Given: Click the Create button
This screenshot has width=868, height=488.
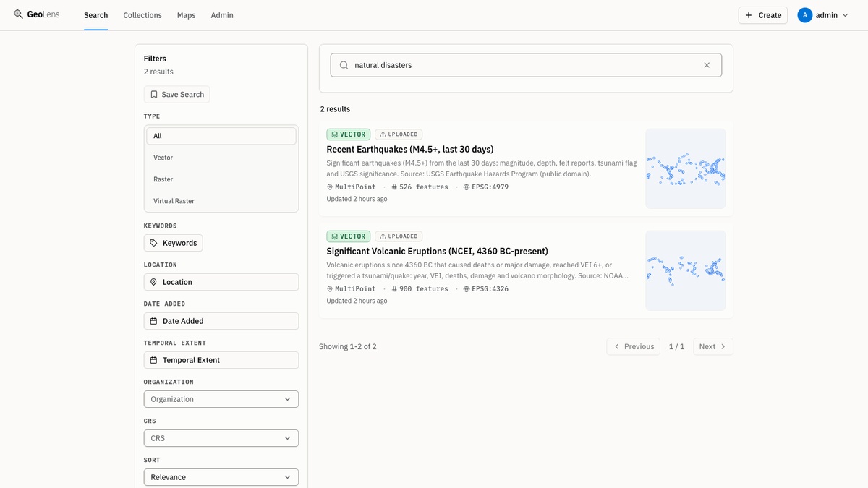Looking at the screenshot, I should tap(762, 15).
